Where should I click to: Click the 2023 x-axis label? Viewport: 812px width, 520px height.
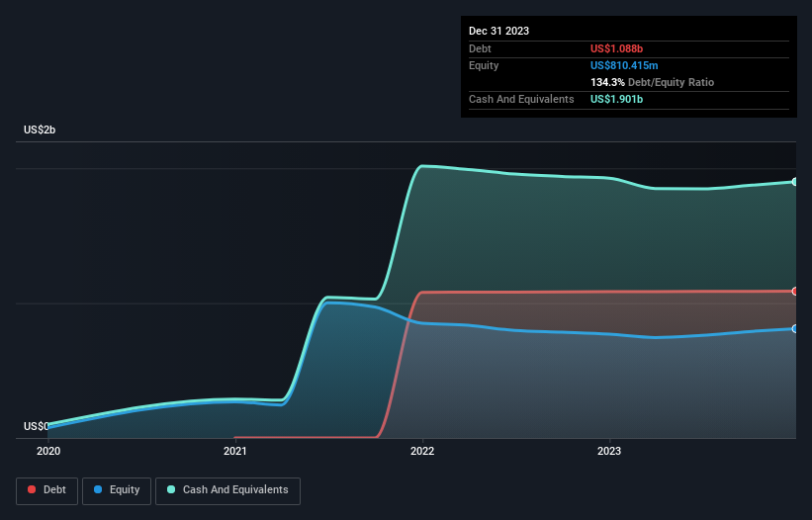coord(609,451)
